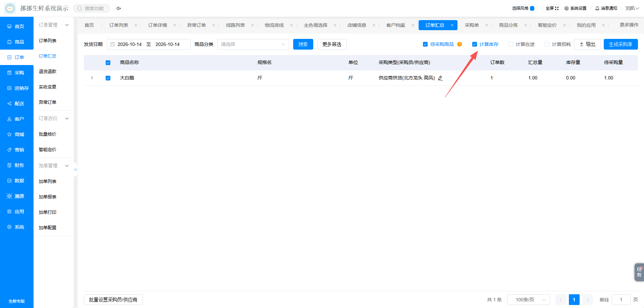Collapse the sidebar with the double-arrow handle
The height and width of the screenshot is (308, 644).
(75, 170)
